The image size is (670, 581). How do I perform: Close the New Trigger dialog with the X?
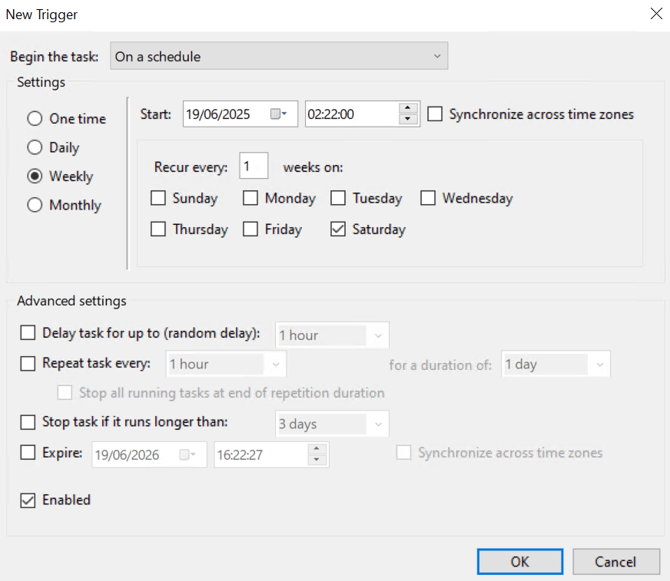656,14
